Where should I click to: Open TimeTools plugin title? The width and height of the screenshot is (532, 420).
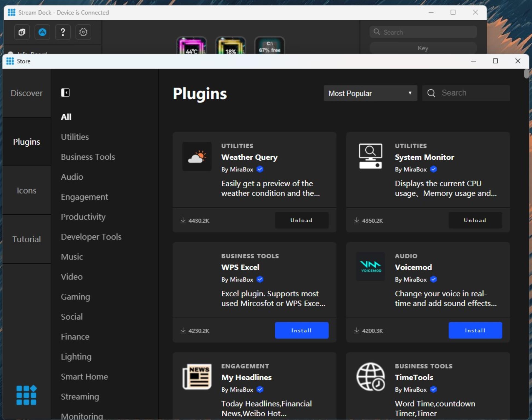click(414, 377)
